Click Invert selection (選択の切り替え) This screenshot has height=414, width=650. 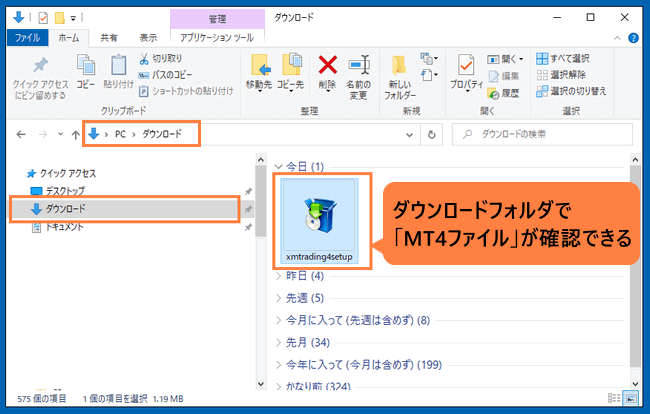click(x=571, y=91)
